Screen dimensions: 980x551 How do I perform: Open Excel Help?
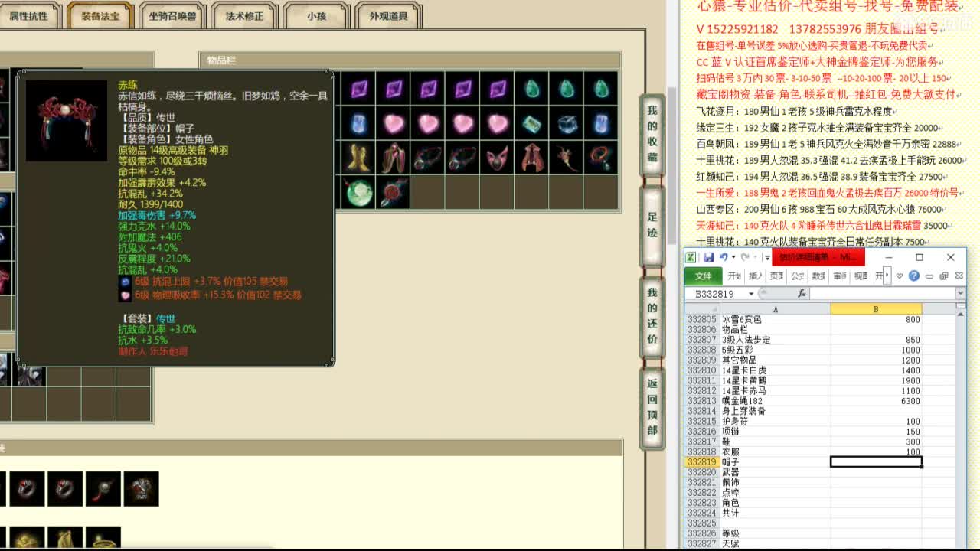click(913, 275)
